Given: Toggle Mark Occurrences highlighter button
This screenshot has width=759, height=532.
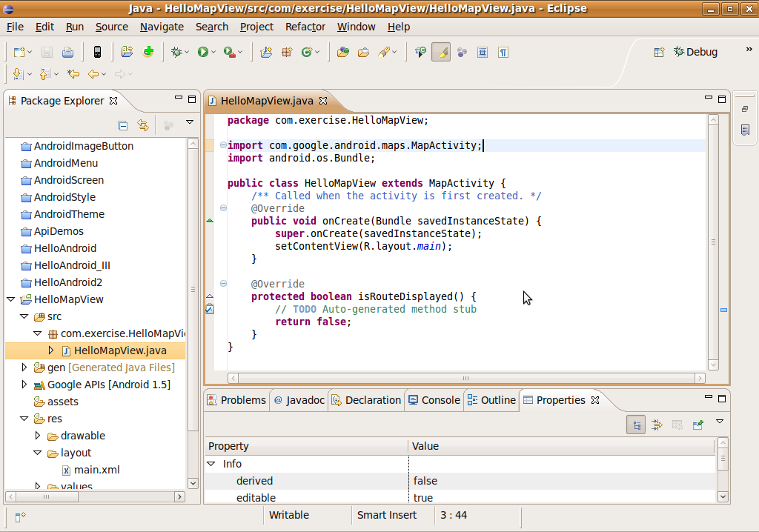Looking at the screenshot, I should point(441,52).
